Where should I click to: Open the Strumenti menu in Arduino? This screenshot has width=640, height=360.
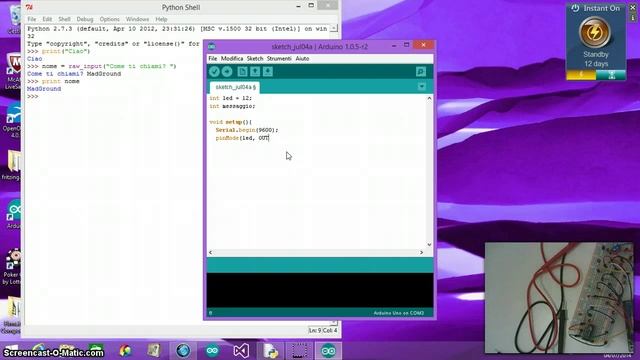point(279,58)
